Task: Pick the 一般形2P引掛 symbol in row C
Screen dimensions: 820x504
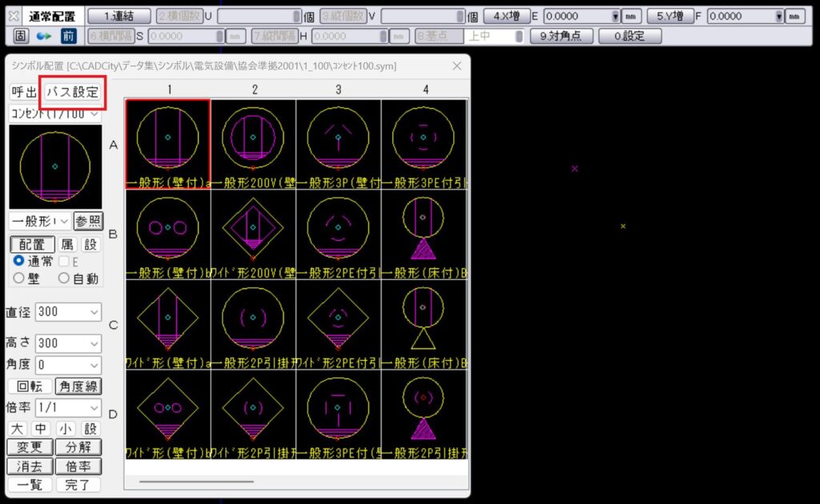Action: click(x=253, y=324)
